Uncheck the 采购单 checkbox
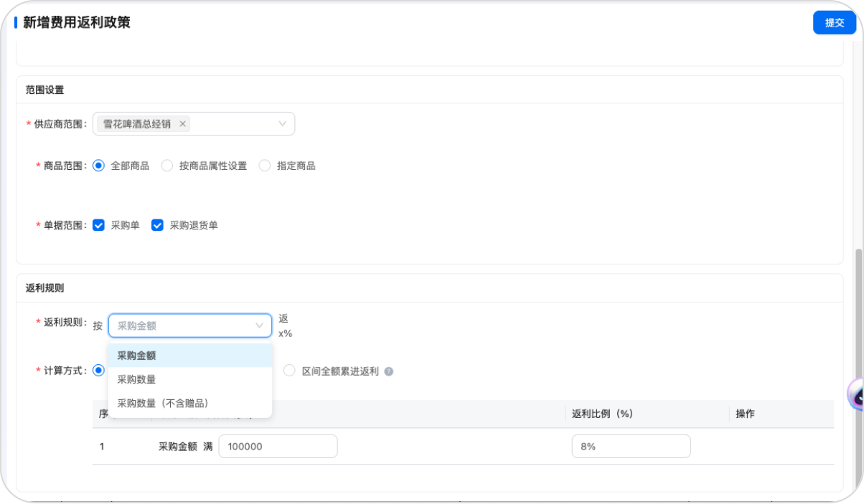 coord(99,225)
